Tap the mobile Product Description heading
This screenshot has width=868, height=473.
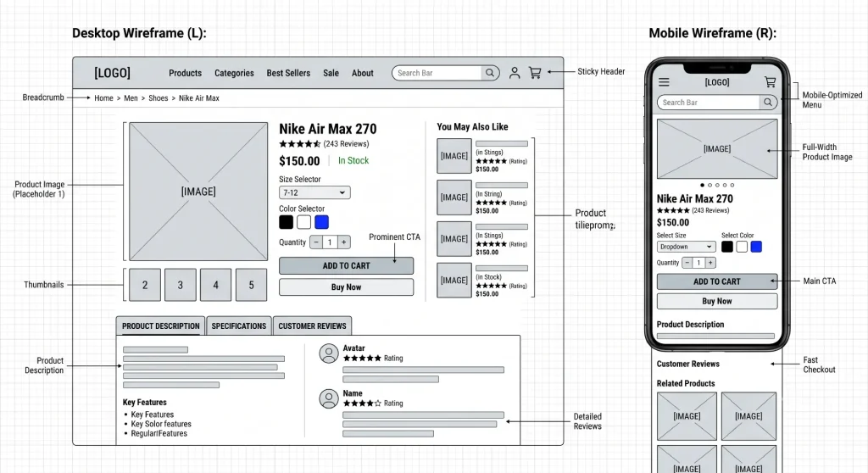pyautogui.click(x=690, y=325)
